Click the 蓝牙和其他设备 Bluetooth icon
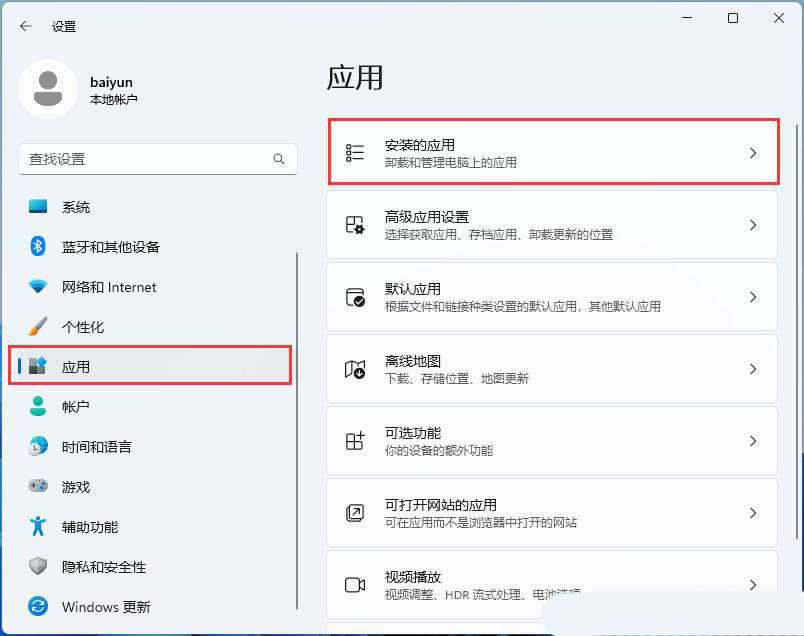804x636 pixels. point(38,247)
